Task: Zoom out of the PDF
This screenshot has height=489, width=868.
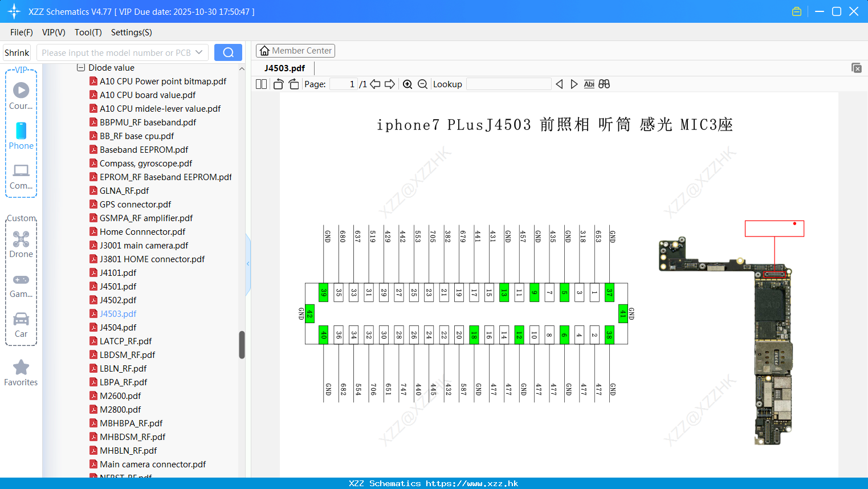Action: [422, 84]
